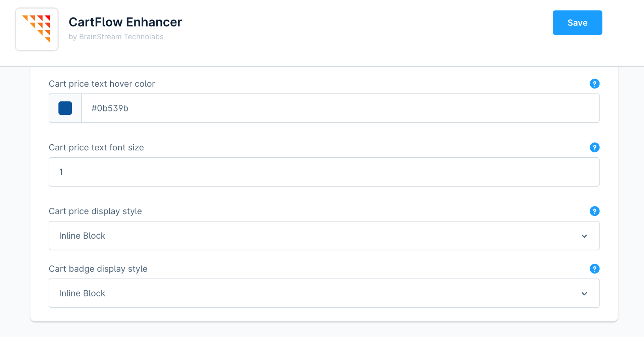Open help for Cart price text font size
The width and height of the screenshot is (644, 337).
coord(594,147)
